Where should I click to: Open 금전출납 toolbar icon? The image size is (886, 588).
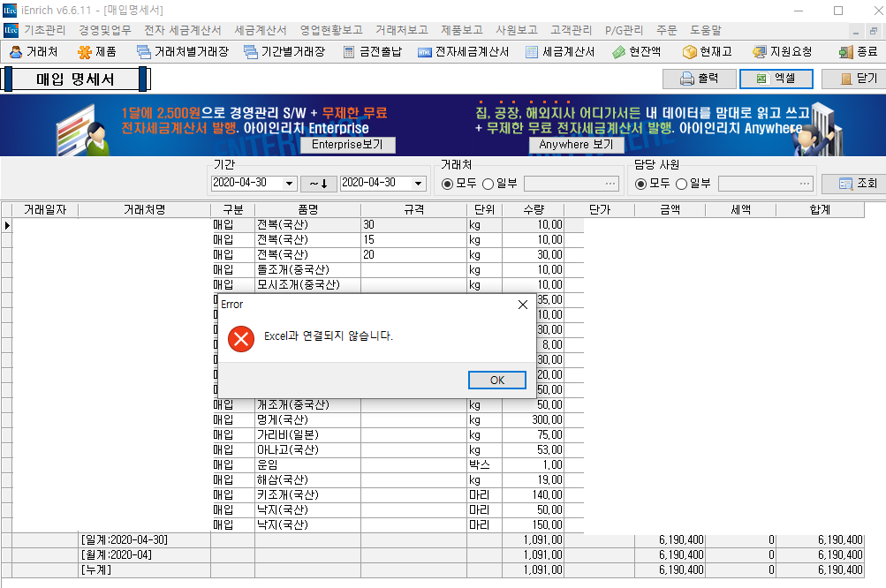click(350, 52)
